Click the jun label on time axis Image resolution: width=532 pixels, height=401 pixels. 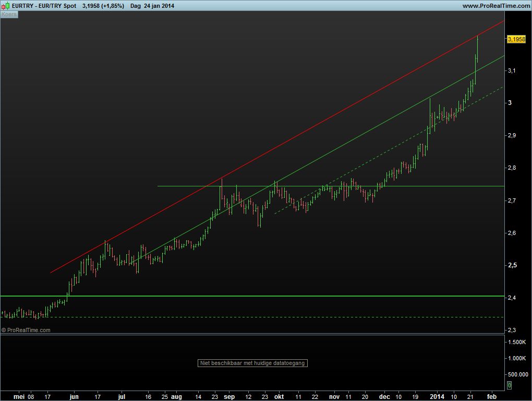click(74, 396)
